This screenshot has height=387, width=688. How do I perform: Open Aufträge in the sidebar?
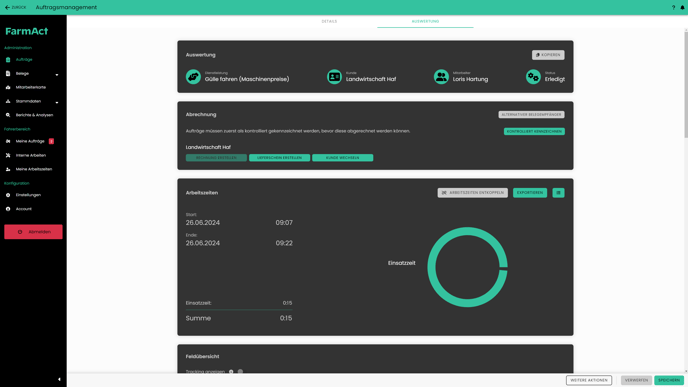tap(24, 60)
